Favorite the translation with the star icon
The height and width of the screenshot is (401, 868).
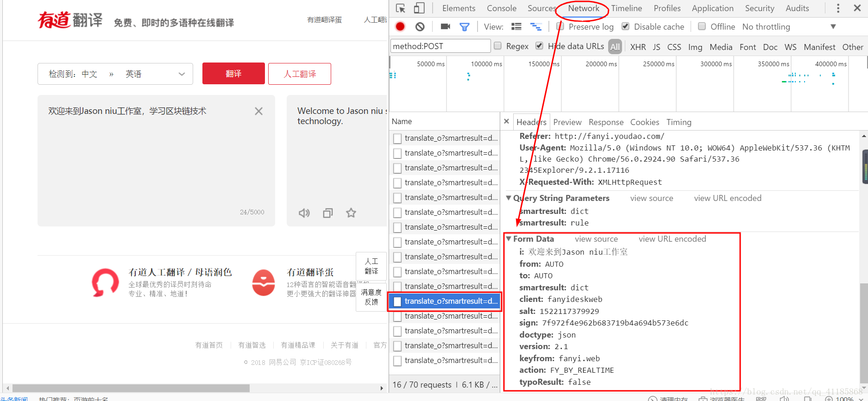351,213
